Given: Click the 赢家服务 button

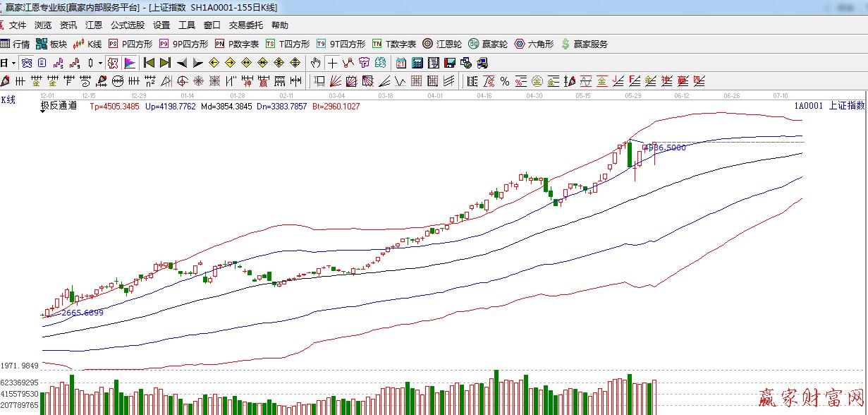Looking at the screenshot, I should (x=585, y=44).
